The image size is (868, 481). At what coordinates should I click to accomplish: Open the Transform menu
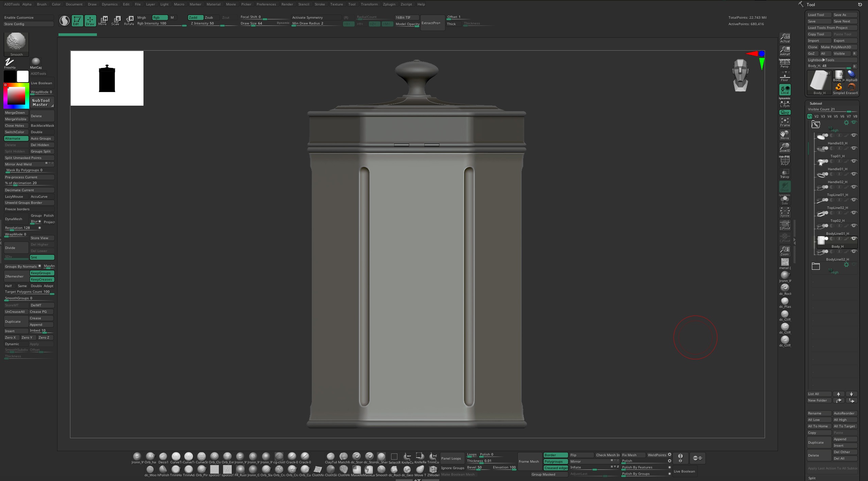point(369,4)
